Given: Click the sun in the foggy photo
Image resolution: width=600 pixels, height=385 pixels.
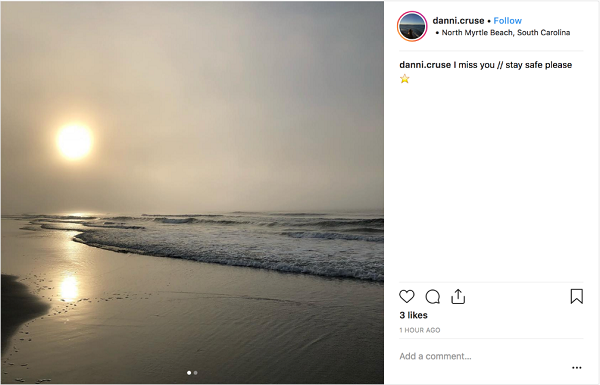Looking at the screenshot, I should (74, 141).
